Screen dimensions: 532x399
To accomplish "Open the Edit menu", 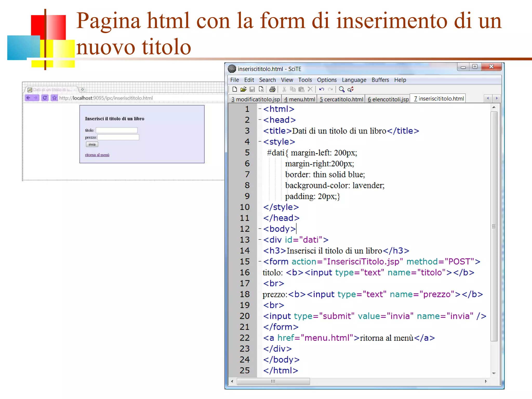I will click(249, 80).
